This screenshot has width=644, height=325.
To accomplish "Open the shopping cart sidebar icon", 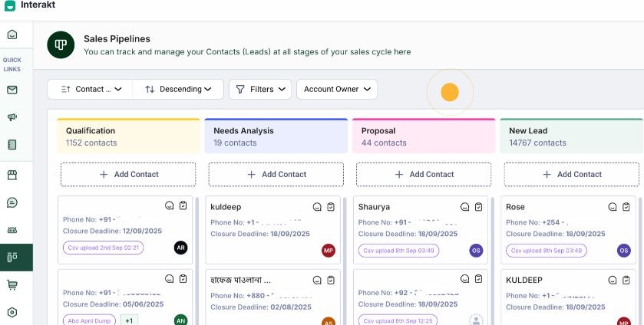I will (12, 285).
